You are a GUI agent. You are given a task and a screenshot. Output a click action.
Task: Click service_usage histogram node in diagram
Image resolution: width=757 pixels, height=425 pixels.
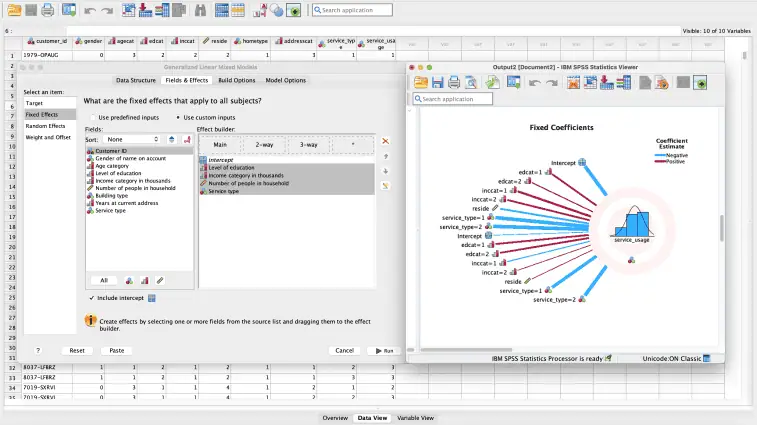(632, 225)
